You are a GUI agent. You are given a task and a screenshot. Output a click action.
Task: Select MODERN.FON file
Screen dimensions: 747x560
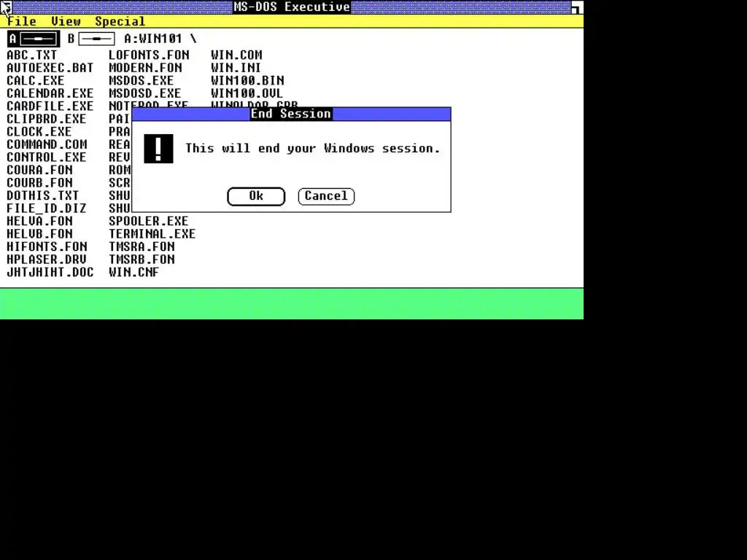(145, 68)
